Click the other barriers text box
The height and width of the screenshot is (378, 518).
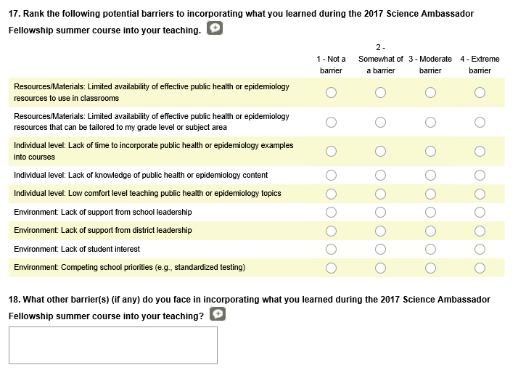click(113, 345)
